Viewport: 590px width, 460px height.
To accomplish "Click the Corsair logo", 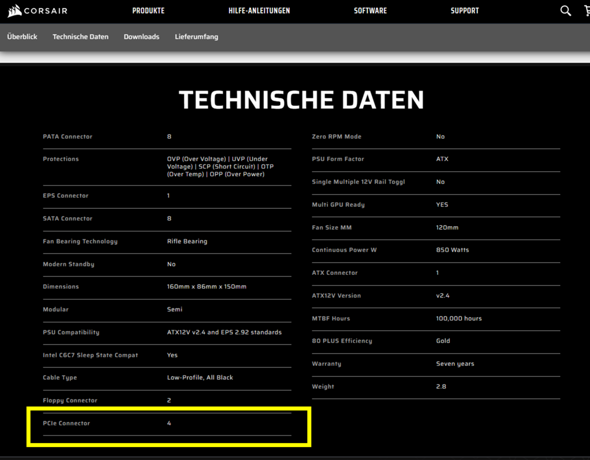I will click(x=37, y=11).
